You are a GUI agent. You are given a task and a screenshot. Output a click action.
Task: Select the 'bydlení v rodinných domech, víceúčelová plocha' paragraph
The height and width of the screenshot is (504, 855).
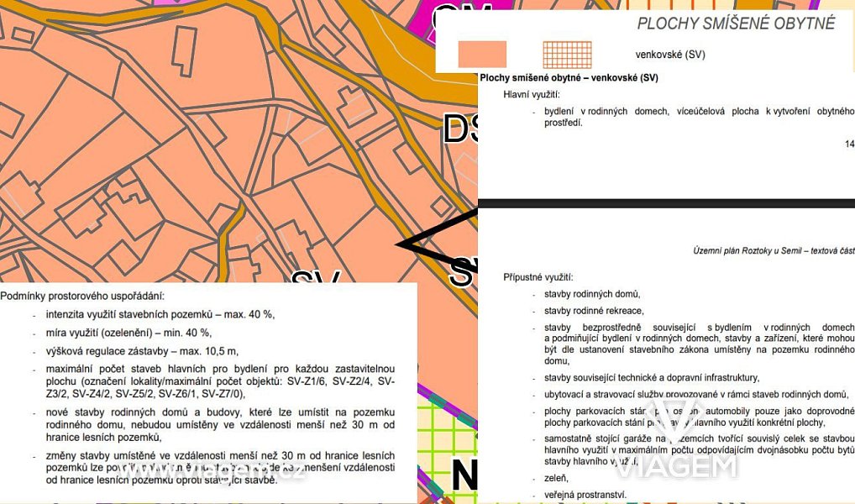point(700,117)
